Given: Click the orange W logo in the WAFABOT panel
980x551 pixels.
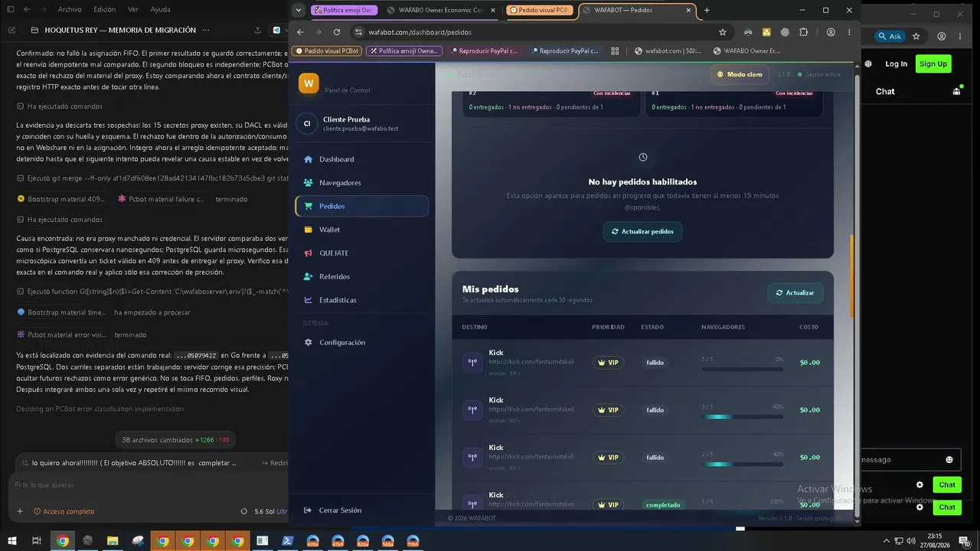Looking at the screenshot, I should pos(309,83).
